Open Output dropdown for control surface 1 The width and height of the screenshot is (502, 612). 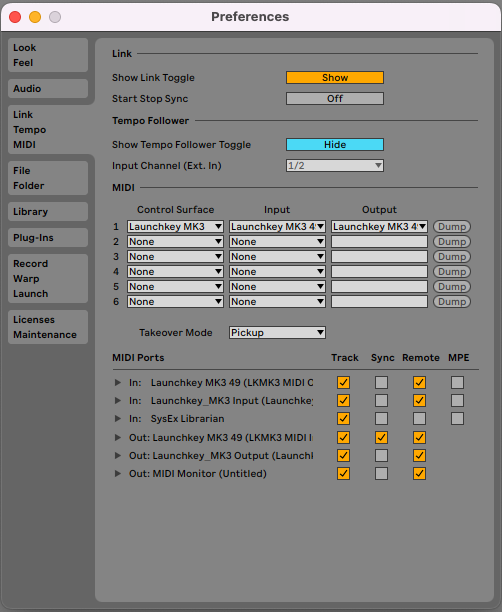coord(379,226)
